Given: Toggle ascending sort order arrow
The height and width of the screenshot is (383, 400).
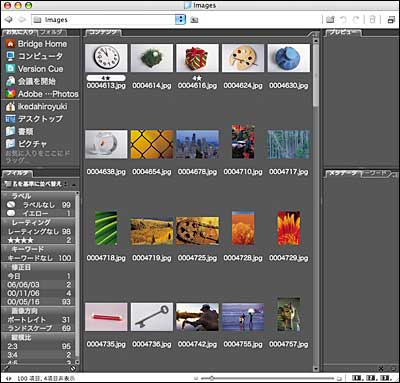Looking at the screenshot, I should click(x=73, y=184).
